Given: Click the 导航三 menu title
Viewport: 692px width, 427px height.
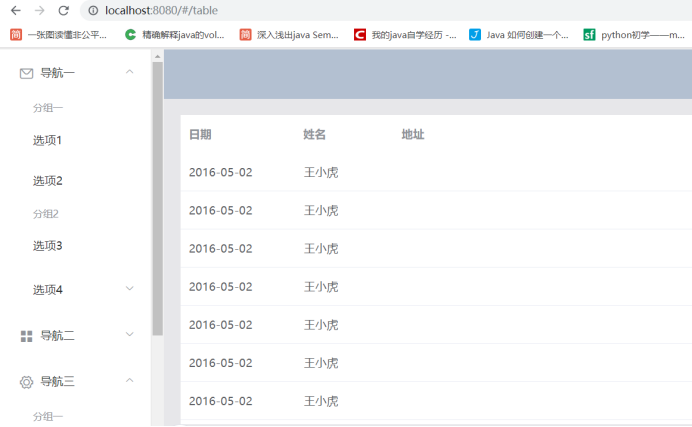Looking at the screenshot, I should (x=57, y=382).
